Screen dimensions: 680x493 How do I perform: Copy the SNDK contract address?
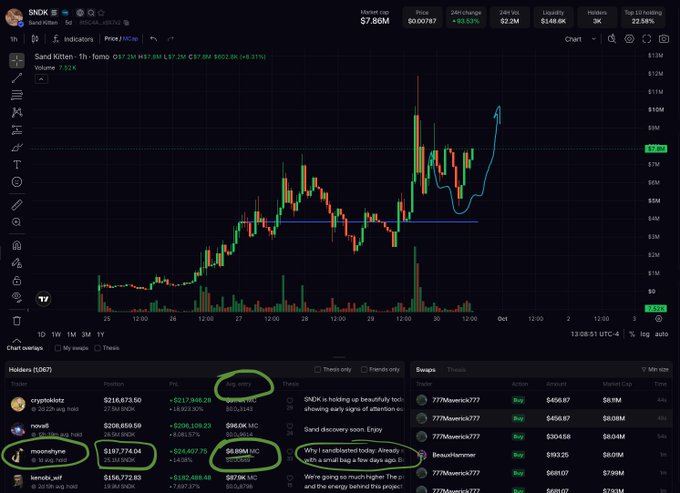[126, 23]
